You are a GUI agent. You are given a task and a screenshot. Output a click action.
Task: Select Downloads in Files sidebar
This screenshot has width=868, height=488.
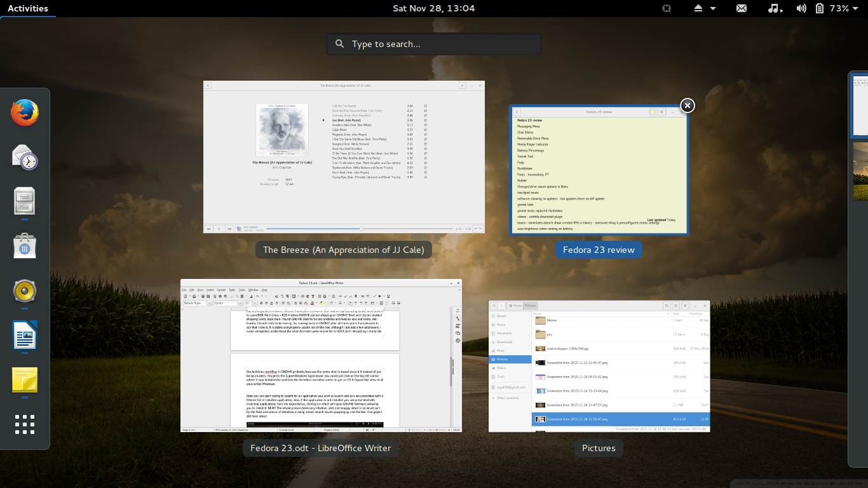tap(510, 342)
